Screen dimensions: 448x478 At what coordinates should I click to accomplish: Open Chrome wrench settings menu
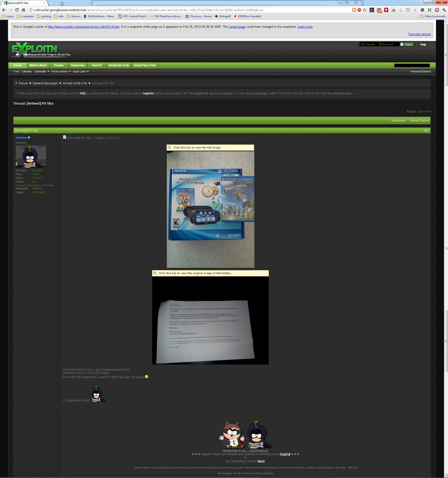pos(444,10)
